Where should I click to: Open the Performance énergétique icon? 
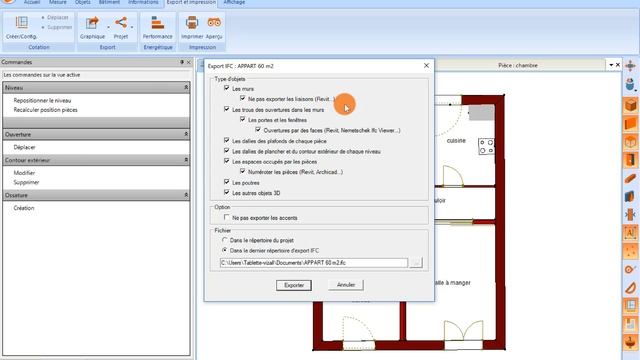(158, 22)
